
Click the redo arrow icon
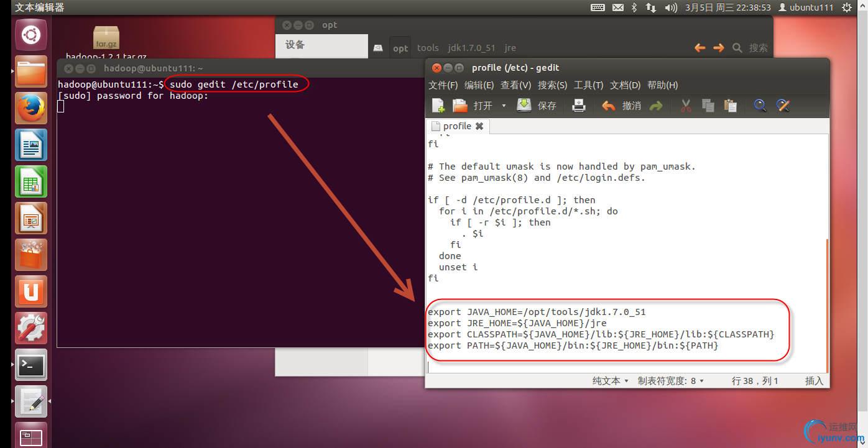[x=656, y=106]
